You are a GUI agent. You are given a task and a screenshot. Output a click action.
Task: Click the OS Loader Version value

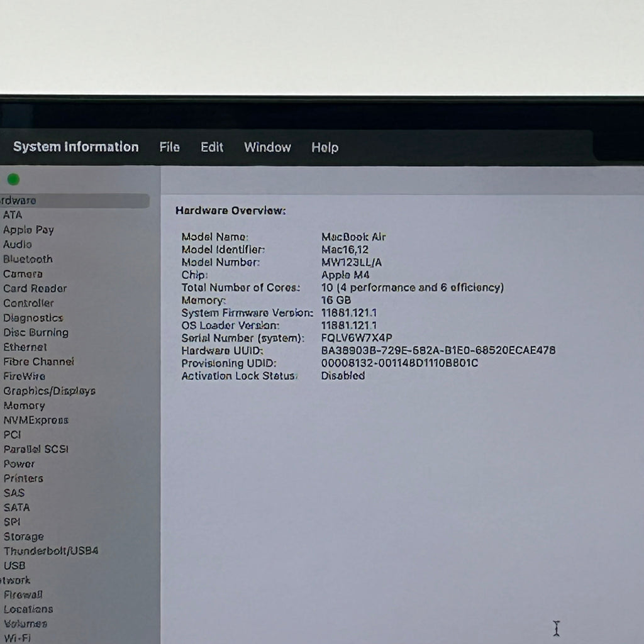(348, 325)
